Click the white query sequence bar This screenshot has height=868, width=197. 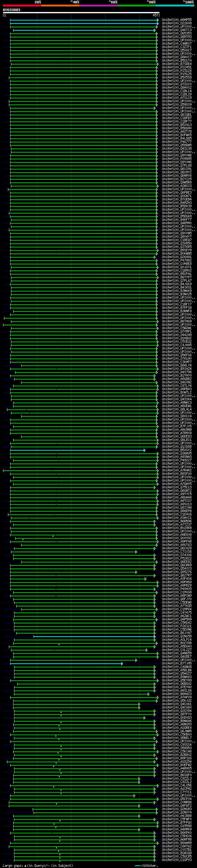tap(81, 12)
